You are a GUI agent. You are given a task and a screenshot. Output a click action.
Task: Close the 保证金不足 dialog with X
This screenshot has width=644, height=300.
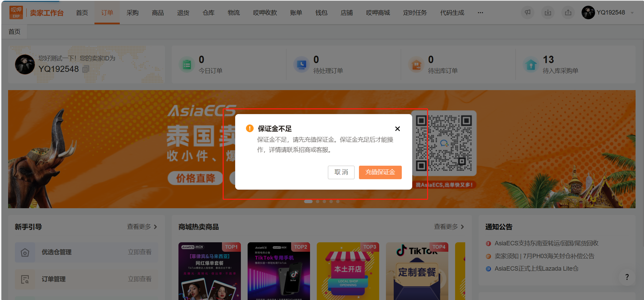pos(397,129)
